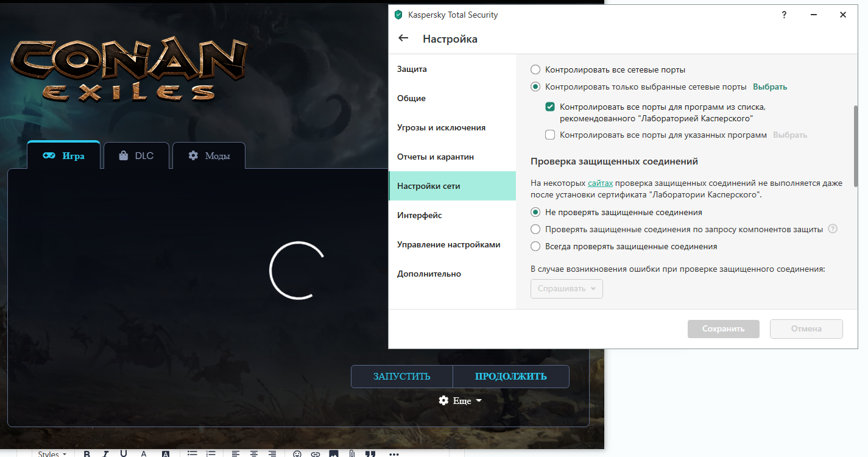The height and width of the screenshot is (457, 868).
Task: Click the Проверка защищенных соединений heading
Action: 614,161
